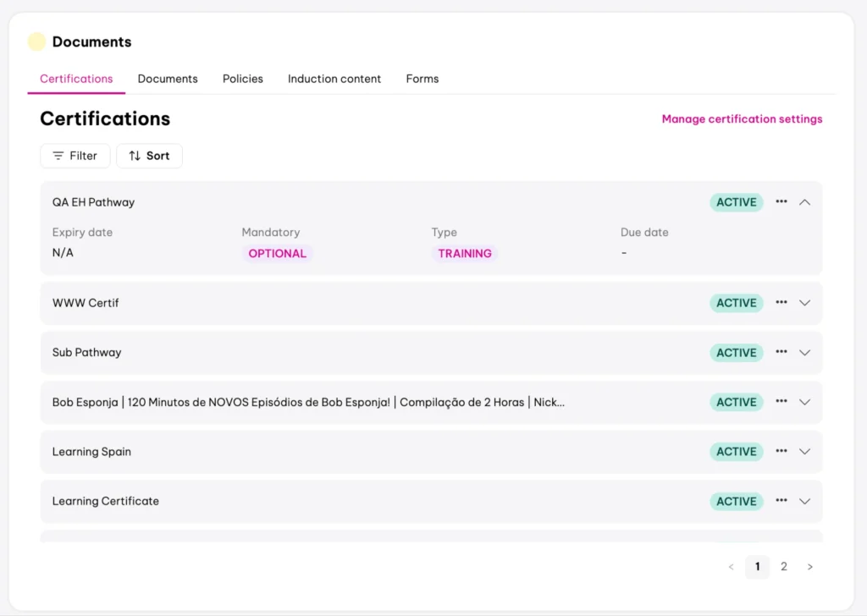Click ACTIVE badge on WWW Certif
This screenshot has height=616, width=867.
point(737,303)
